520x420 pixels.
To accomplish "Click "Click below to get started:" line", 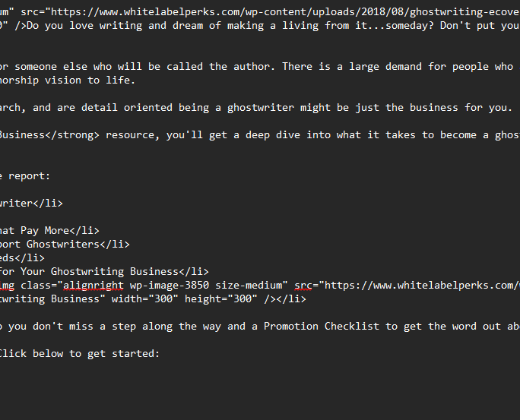I will point(79,353).
